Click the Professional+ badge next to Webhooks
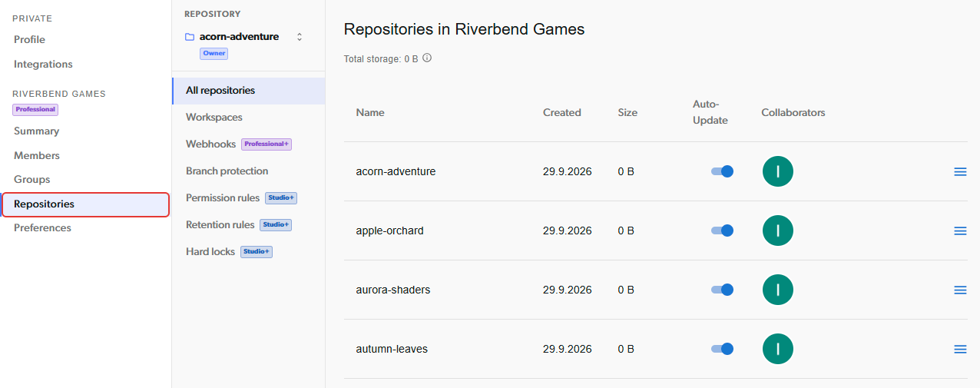 pos(267,144)
